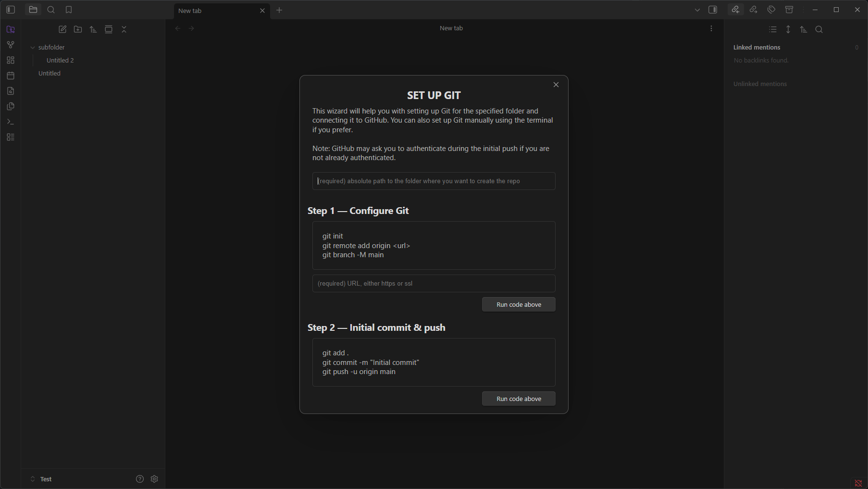The image size is (868, 489).
Task: Open the Untitled note in file tree
Action: (50, 73)
